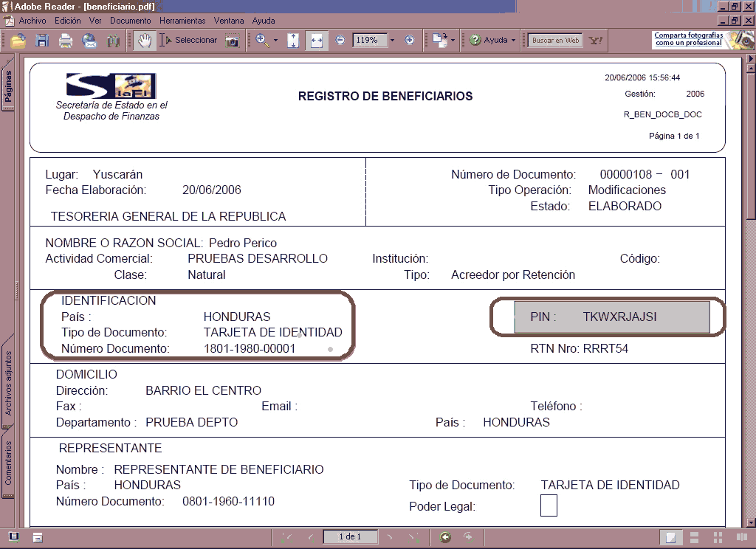Click the fit page height icon
This screenshot has width=756, height=549.
point(293,41)
